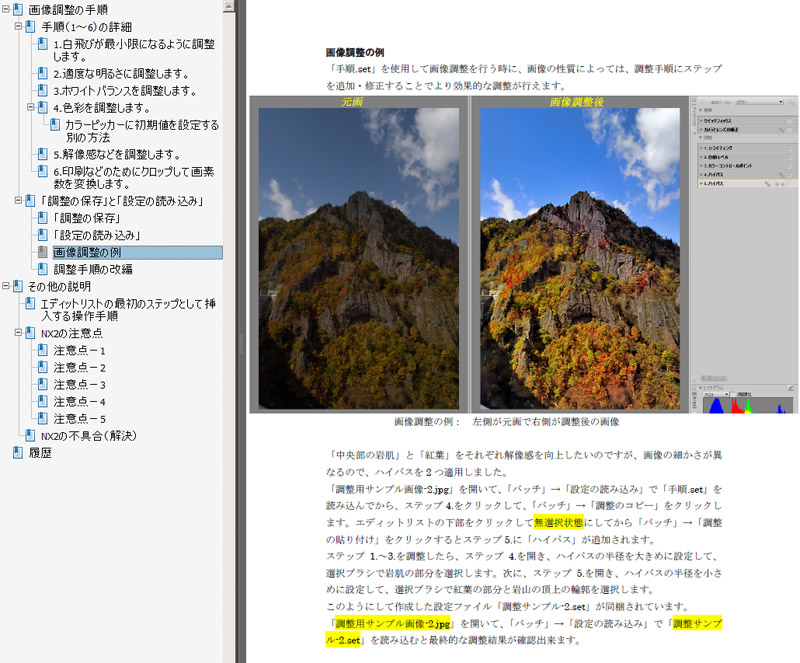Click the divider between bookmarks and page
This screenshot has height=663, width=800.
click(241, 340)
